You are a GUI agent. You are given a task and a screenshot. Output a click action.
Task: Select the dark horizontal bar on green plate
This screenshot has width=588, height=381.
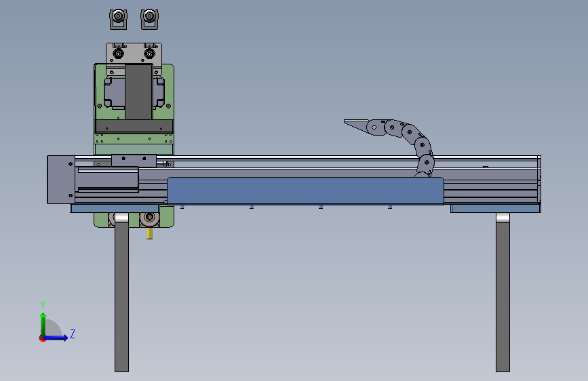(134, 126)
